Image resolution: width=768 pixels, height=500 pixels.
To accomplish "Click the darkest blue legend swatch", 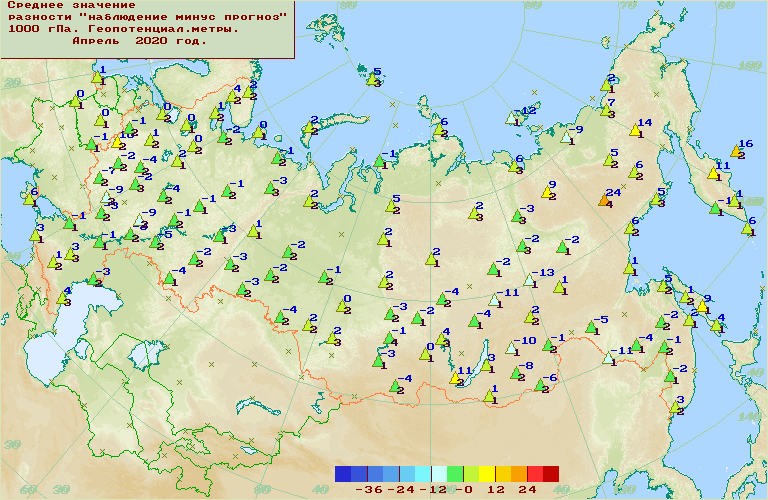I will [343, 474].
